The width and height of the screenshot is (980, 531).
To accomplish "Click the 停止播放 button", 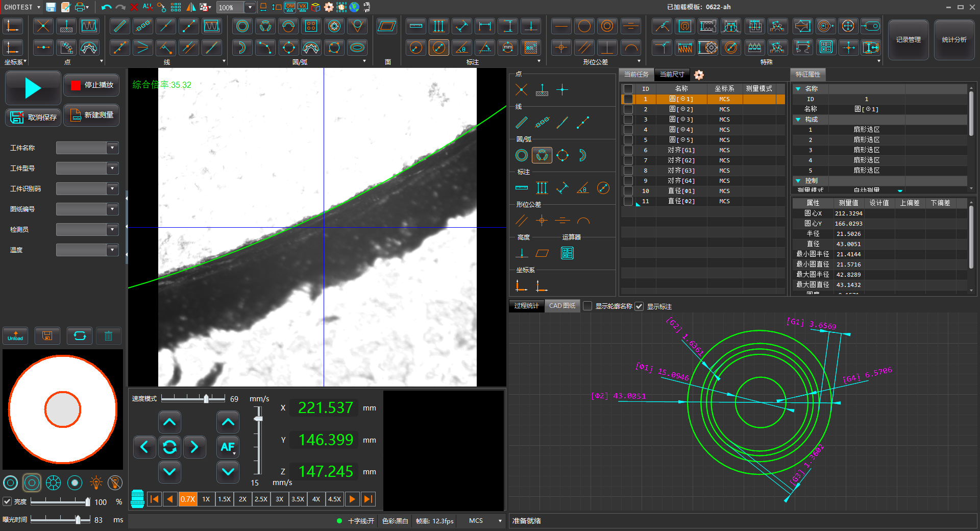I will tap(92, 85).
